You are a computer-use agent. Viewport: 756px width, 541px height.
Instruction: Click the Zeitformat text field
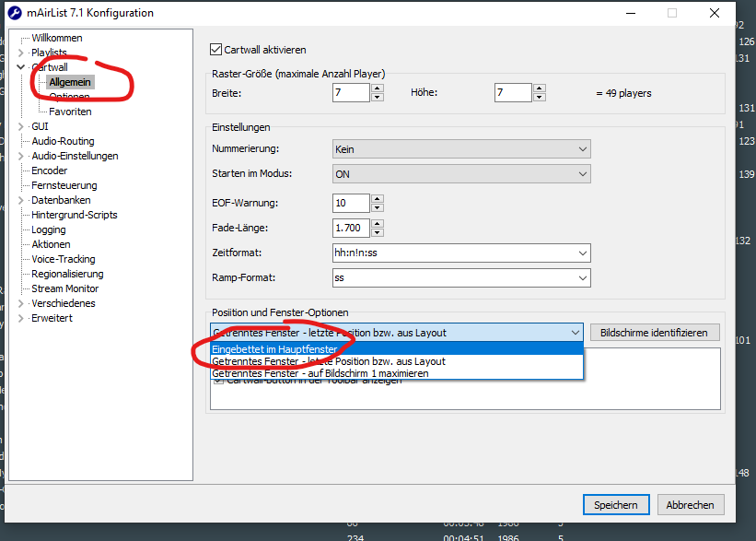click(453, 253)
